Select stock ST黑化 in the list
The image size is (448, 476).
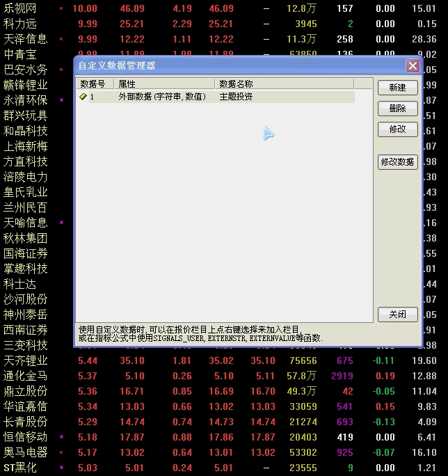point(19,468)
